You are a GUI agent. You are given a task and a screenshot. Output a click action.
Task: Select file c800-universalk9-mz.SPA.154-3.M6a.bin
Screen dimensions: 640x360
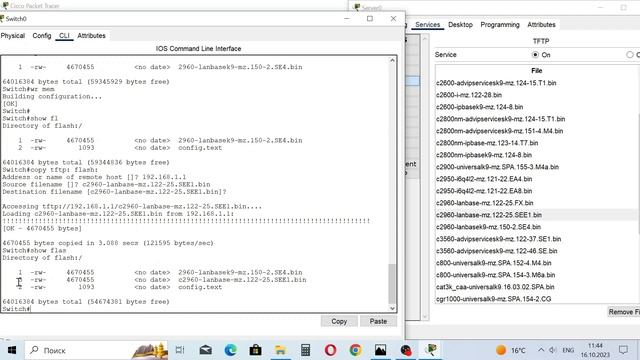[x=495, y=275]
